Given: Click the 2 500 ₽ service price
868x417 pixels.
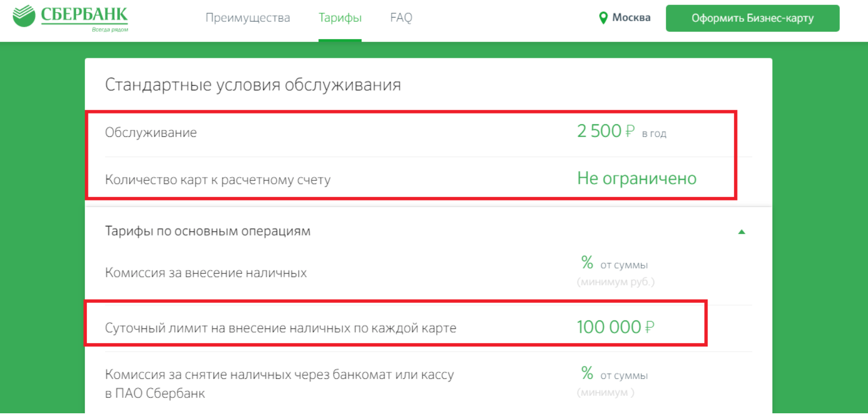Looking at the screenshot, I should pyautogui.click(x=605, y=131).
